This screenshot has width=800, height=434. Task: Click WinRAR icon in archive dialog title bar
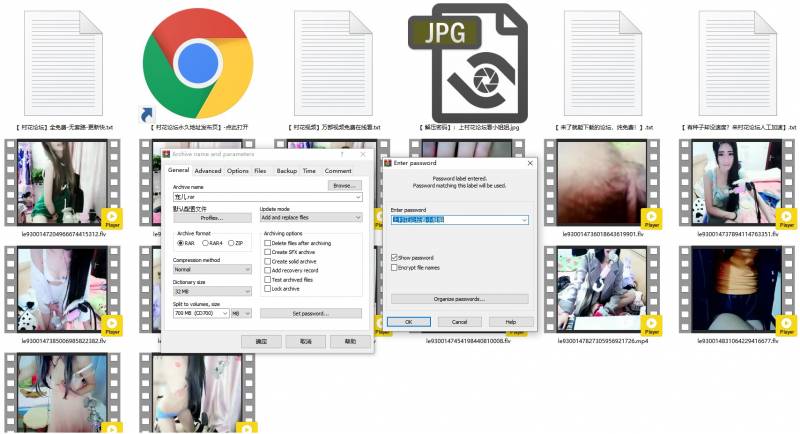coord(167,154)
